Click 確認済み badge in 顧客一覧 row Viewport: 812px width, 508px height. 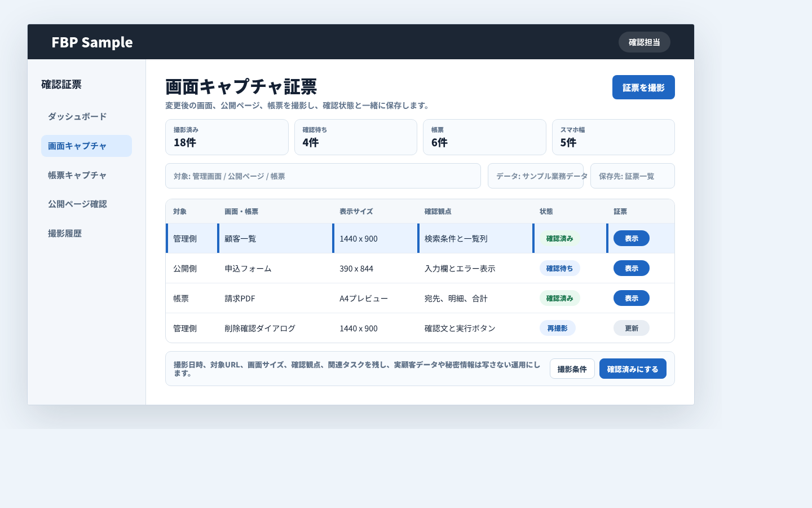tap(559, 239)
